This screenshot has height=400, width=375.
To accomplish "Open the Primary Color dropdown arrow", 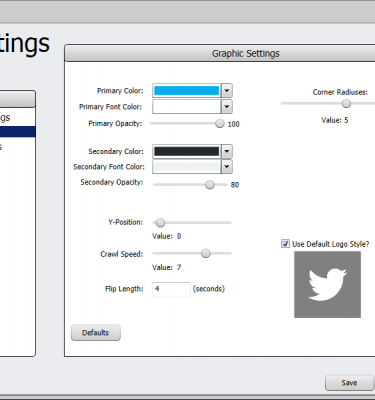I will [227, 91].
